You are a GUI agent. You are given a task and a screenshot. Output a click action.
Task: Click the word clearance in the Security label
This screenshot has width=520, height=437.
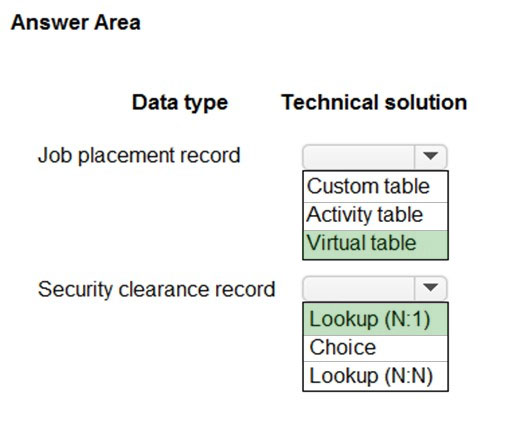tap(164, 289)
